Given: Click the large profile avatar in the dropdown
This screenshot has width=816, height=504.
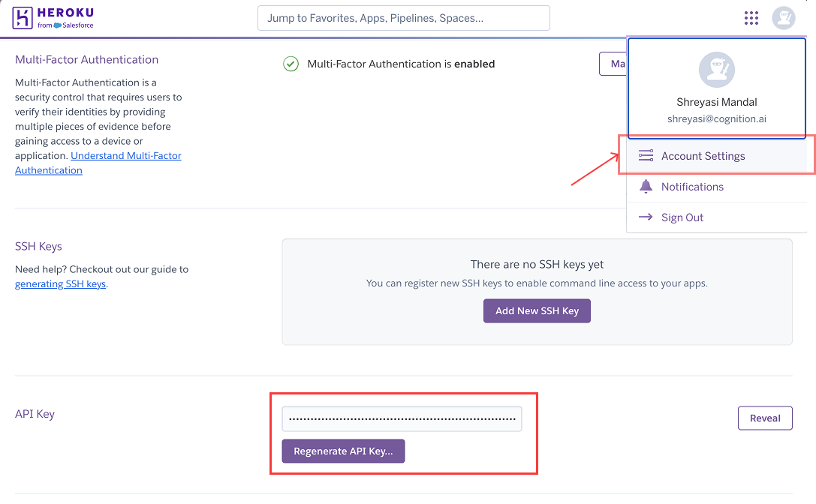Looking at the screenshot, I should tap(717, 70).
